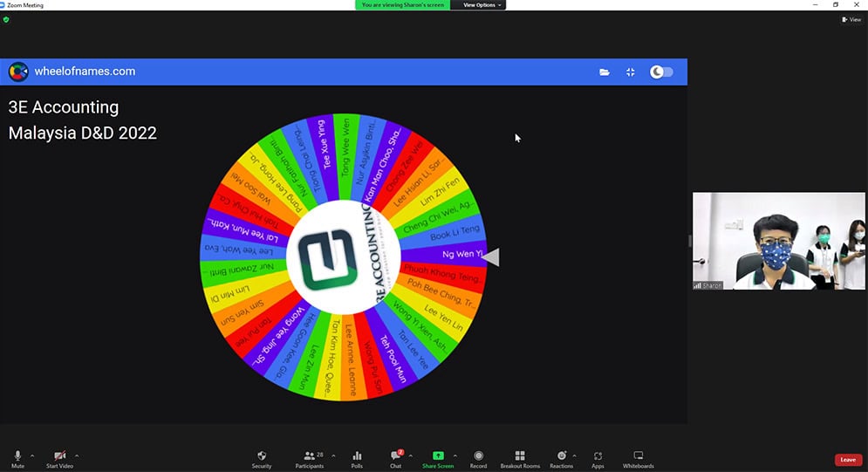Click the gray wheel pointer arrow
The image size is (868, 472).
point(491,257)
